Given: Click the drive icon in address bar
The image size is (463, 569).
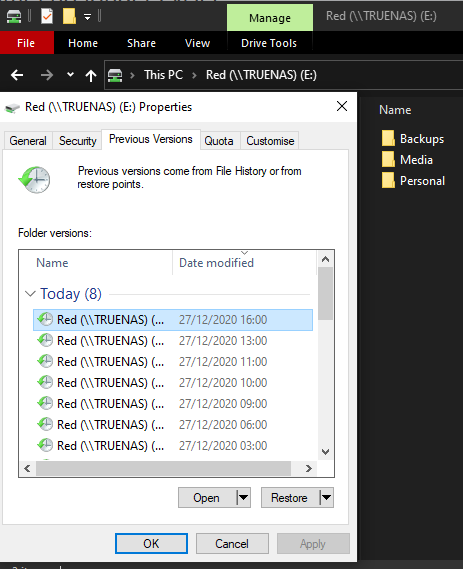Looking at the screenshot, I should (115, 75).
